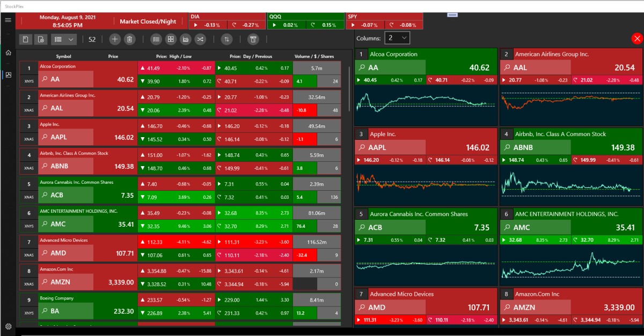Image resolution: width=644 pixels, height=336 pixels.
Task: Open the Columns count dropdown
Action: [x=398, y=38]
